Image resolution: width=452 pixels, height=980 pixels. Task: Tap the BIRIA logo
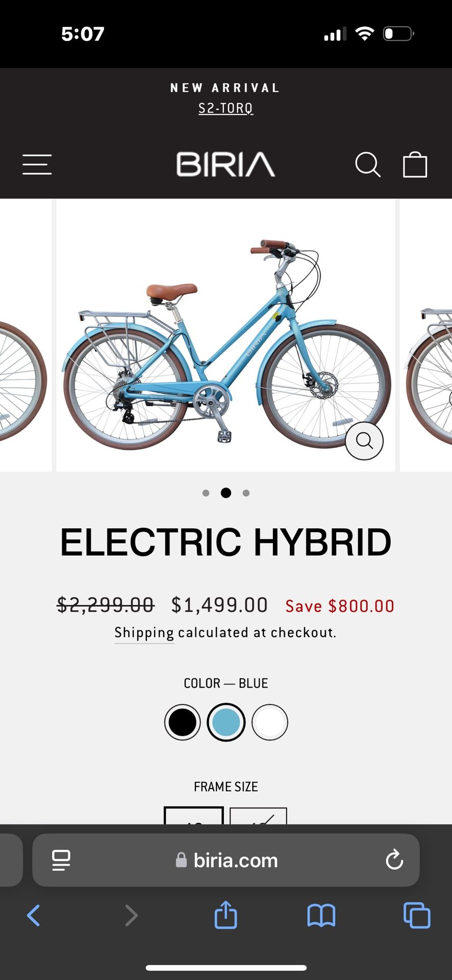click(x=225, y=164)
